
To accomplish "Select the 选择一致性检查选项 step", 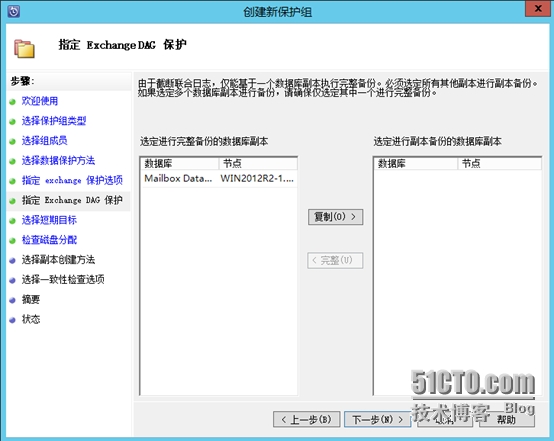I will [63, 280].
